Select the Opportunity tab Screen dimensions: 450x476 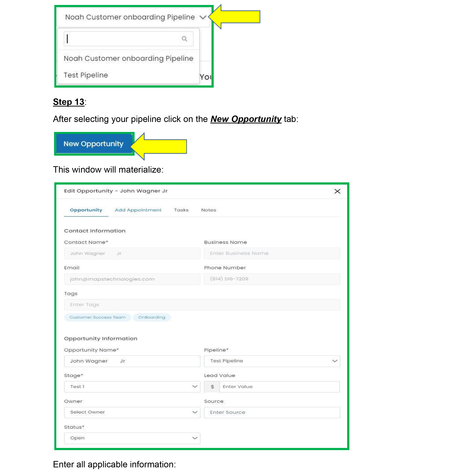(x=86, y=210)
